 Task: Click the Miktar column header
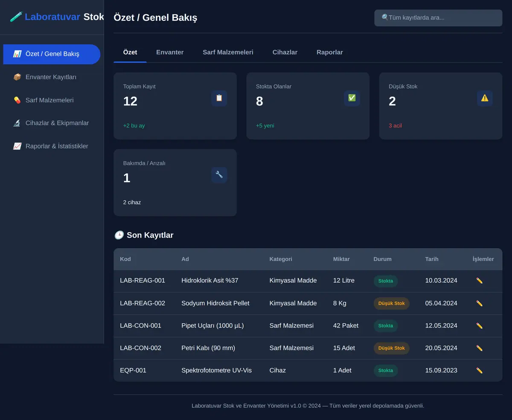[x=341, y=259]
